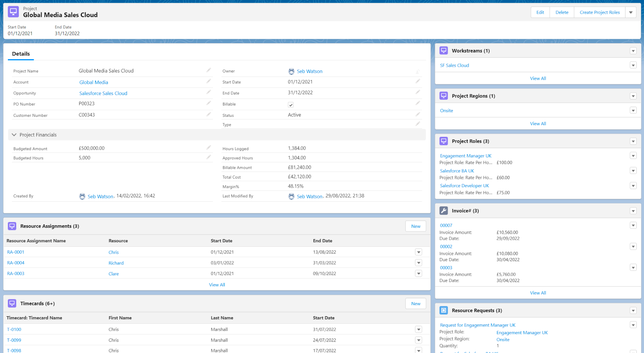Open row actions for invoice 00007
This screenshot has width=644, height=353.
(x=633, y=225)
